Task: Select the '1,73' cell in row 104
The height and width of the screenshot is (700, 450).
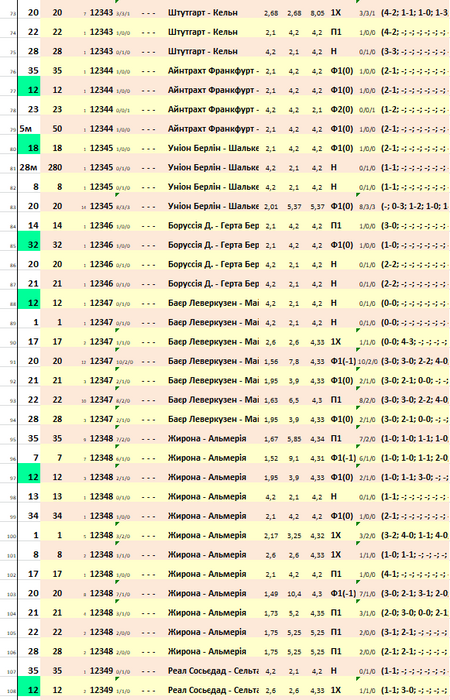Action: pyautogui.click(x=271, y=613)
